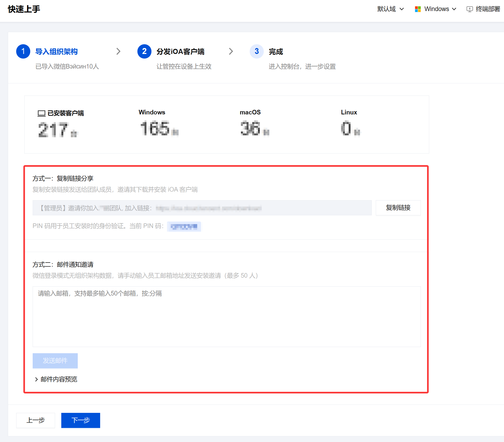Click the invitation link text field
This screenshot has width=504, height=442.
pyautogui.click(x=202, y=208)
